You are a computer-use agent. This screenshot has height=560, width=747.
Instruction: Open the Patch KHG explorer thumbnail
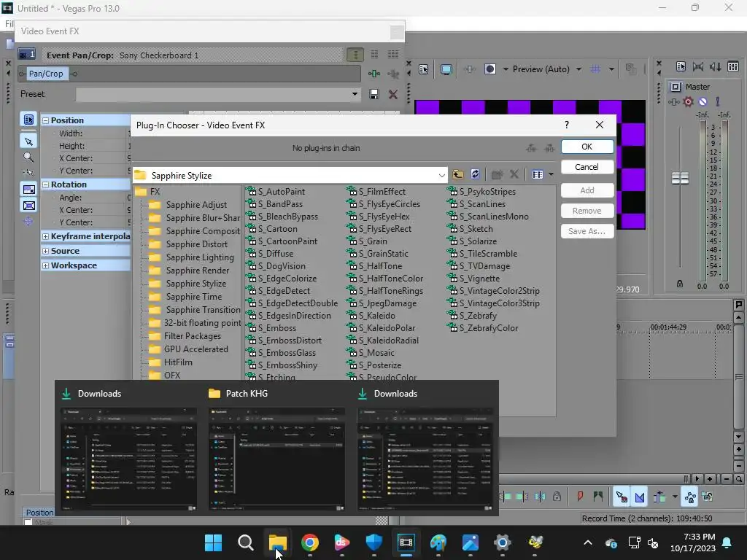(x=276, y=459)
